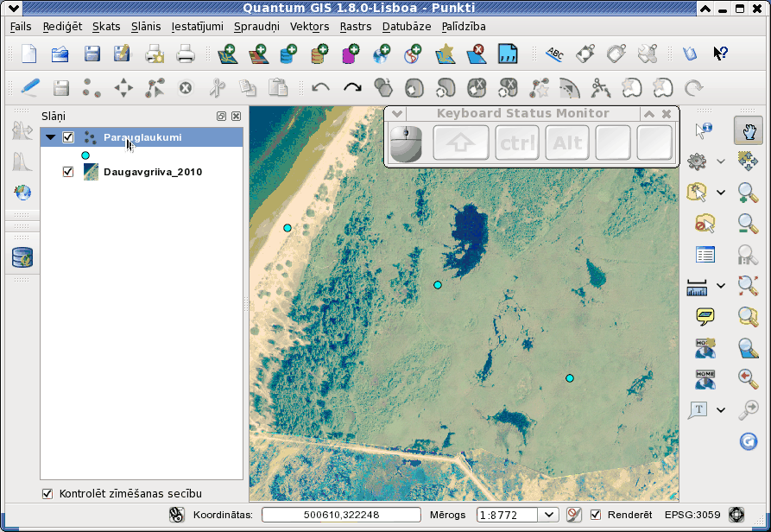771x532 pixels.
Task: Expand dropdown next to measure ruler tool
Action: [x=721, y=286]
